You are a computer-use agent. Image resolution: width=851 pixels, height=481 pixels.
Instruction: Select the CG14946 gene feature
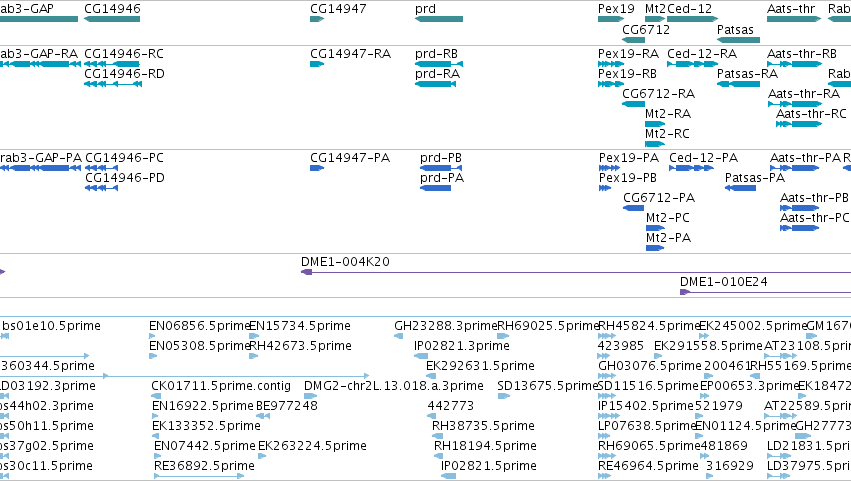tap(112, 19)
